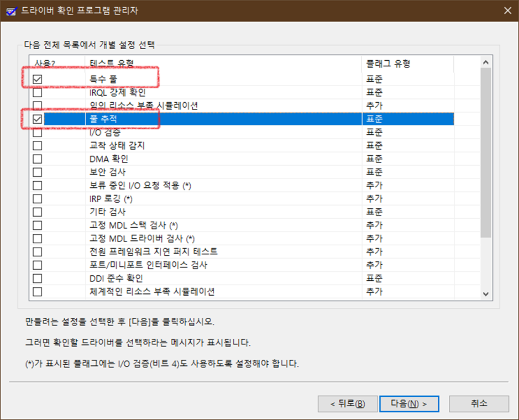Image resolution: width=519 pixels, height=420 pixels.
Task: Check 포트/미니포트 인터페이스 검사 checkbox
Action: coord(38,265)
